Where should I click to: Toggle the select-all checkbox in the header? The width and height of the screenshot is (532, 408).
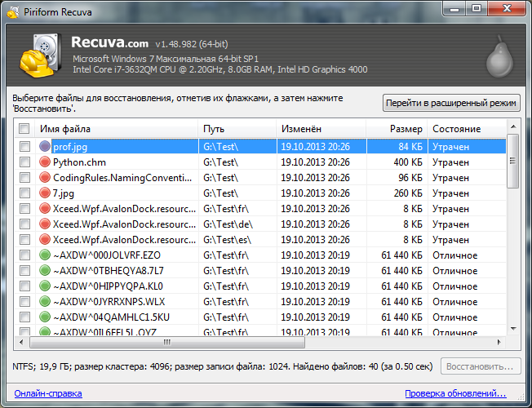point(24,129)
